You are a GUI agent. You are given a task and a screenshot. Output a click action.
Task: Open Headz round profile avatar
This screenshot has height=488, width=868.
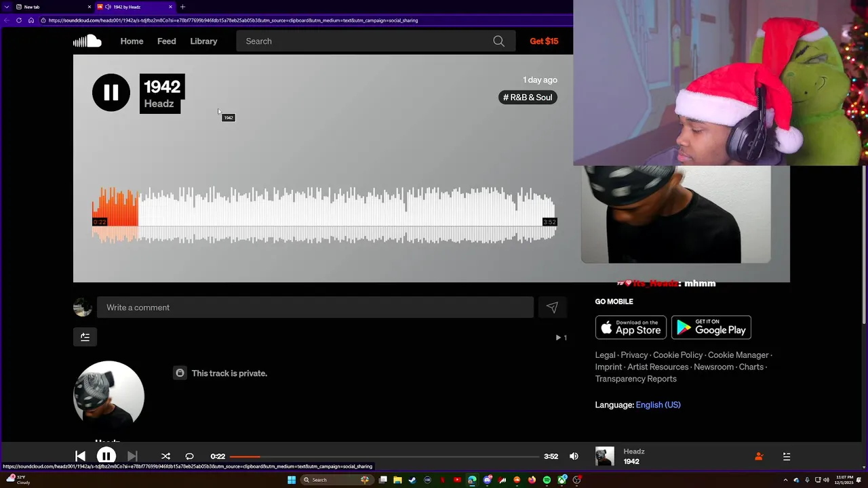point(108,396)
